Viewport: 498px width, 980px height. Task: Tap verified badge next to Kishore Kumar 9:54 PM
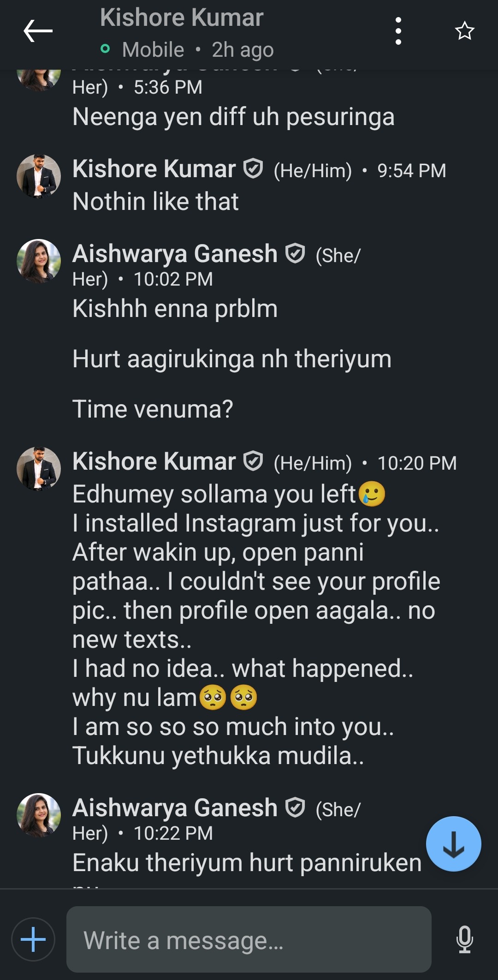click(253, 169)
